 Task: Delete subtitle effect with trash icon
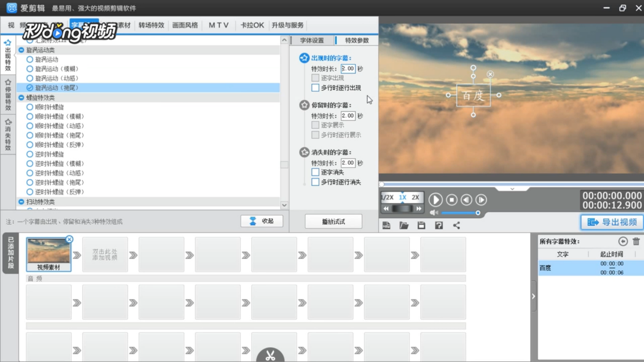636,241
